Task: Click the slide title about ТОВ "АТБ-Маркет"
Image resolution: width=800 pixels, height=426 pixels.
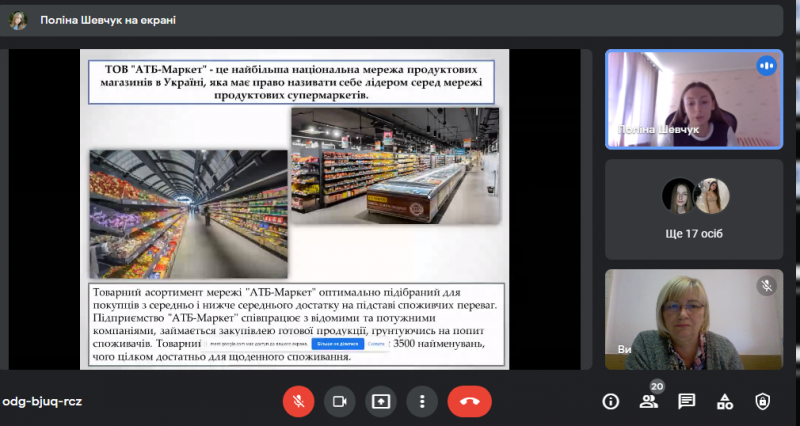Action: (x=291, y=82)
